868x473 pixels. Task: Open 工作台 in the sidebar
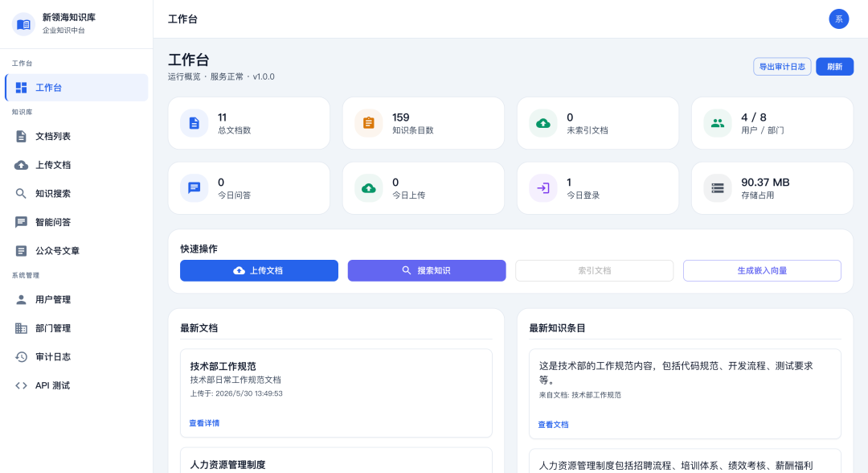76,88
